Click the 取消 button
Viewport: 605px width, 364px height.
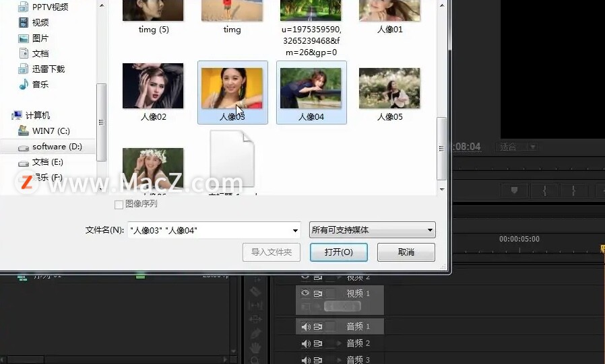pos(406,252)
